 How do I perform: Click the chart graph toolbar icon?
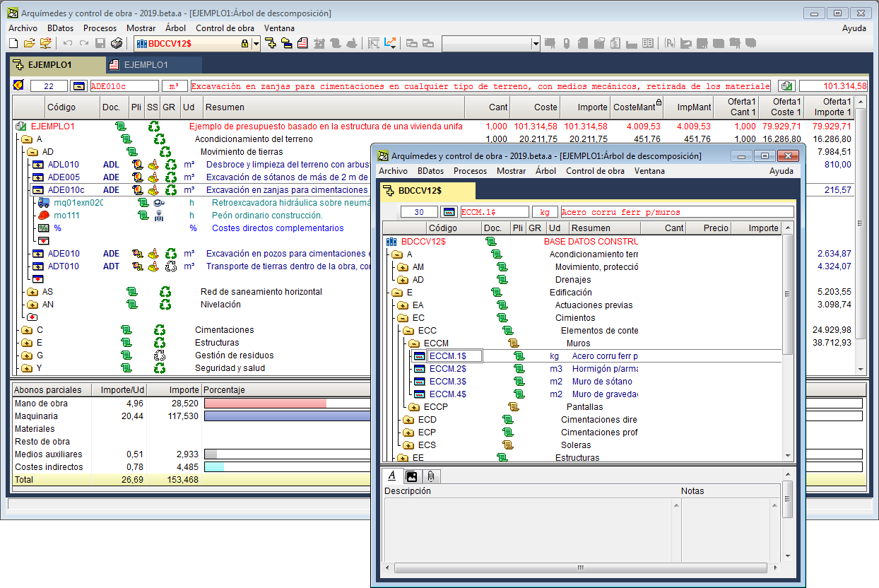391,44
